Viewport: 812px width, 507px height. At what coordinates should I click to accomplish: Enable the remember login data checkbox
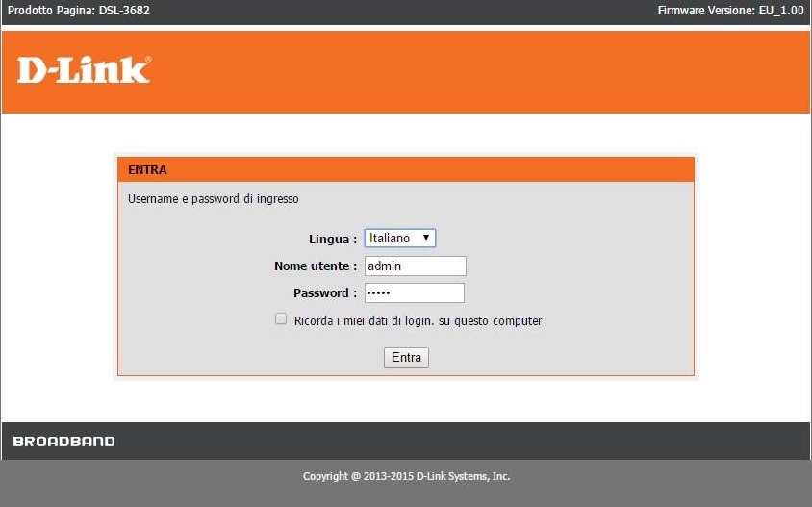(x=281, y=319)
